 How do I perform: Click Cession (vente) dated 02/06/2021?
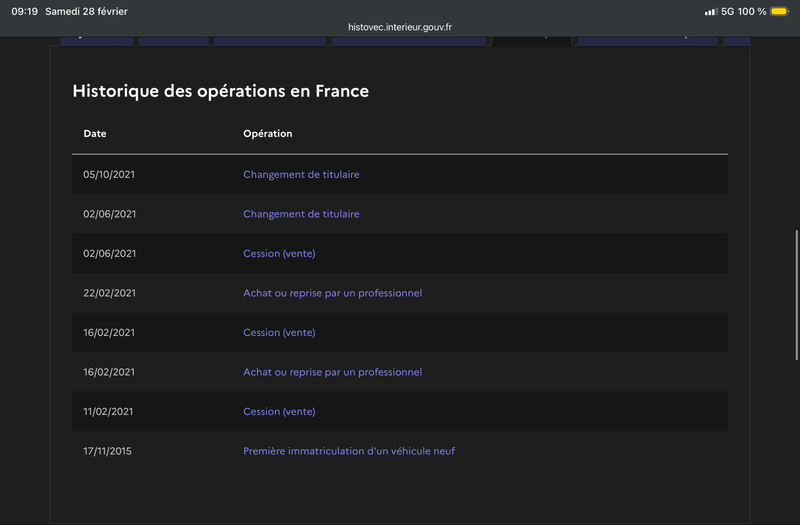tap(279, 253)
